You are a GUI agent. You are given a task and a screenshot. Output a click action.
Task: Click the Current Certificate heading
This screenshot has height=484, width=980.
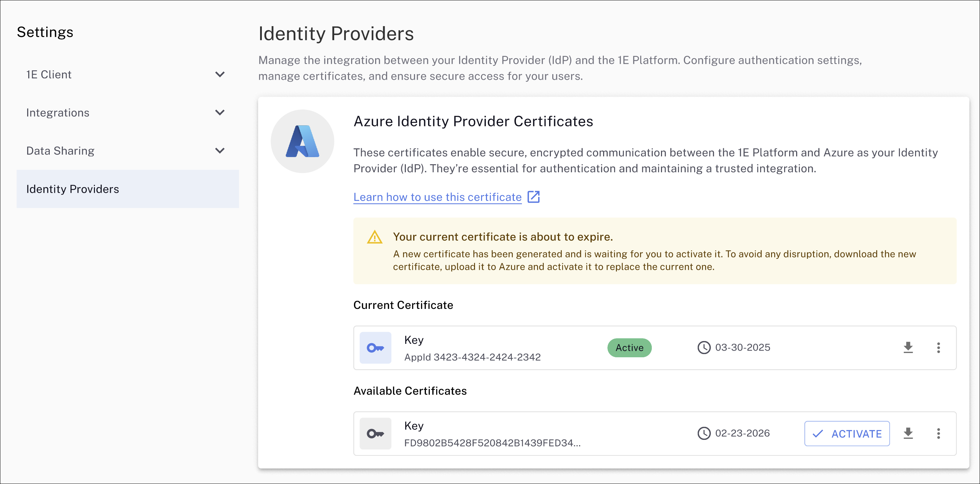(x=403, y=305)
